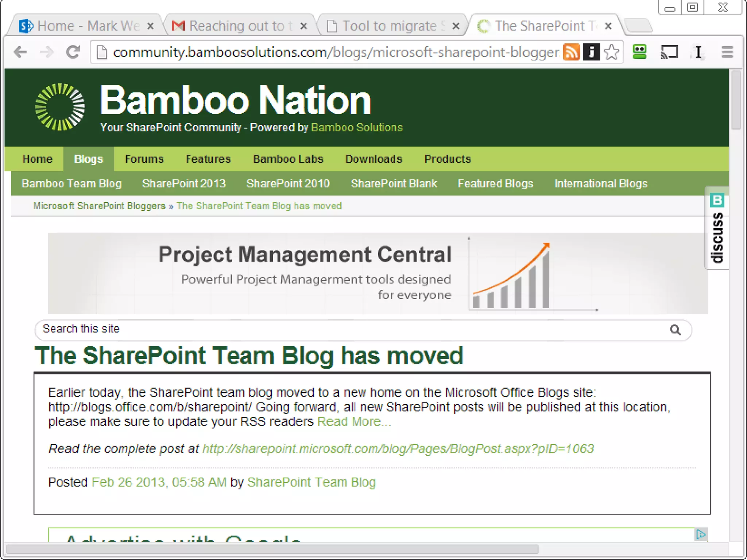Open the Forums navigation menu item
Viewport: 747px width, 560px height.
144,159
